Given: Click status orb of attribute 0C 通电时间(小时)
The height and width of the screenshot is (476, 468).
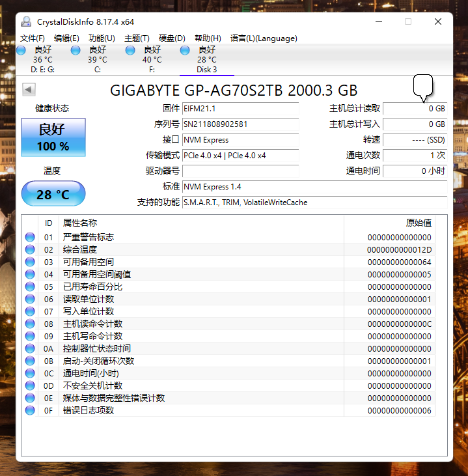Looking at the screenshot, I should click(30, 373).
